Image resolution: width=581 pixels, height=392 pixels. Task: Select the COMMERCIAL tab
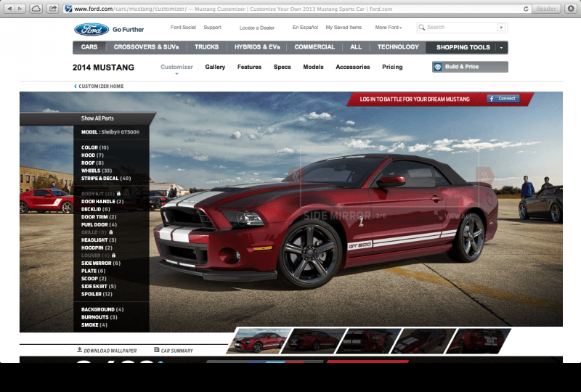coord(314,47)
